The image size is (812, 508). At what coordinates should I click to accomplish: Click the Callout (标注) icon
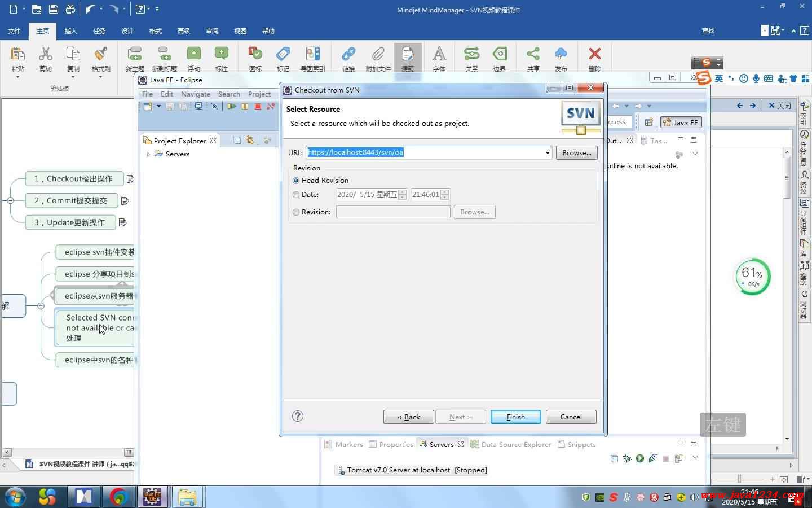222,54
